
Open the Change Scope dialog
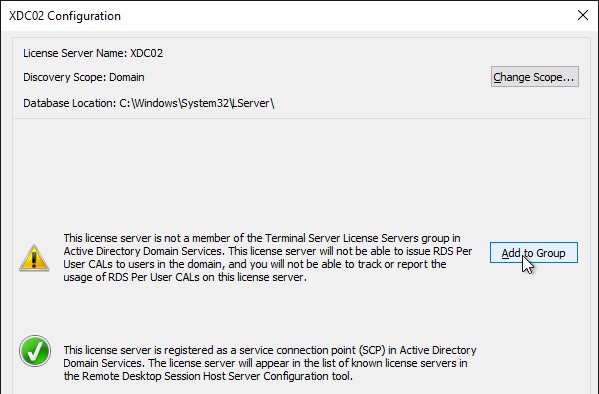(534, 77)
